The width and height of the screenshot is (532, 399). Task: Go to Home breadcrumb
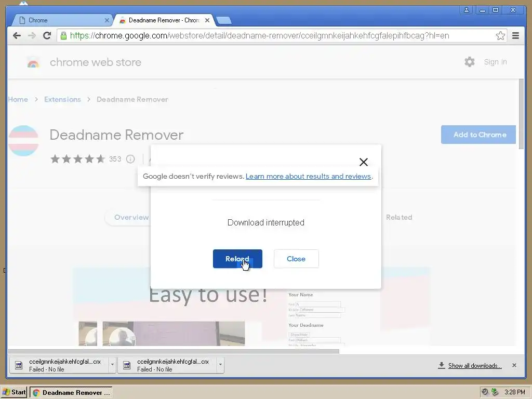pyautogui.click(x=18, y=99)
